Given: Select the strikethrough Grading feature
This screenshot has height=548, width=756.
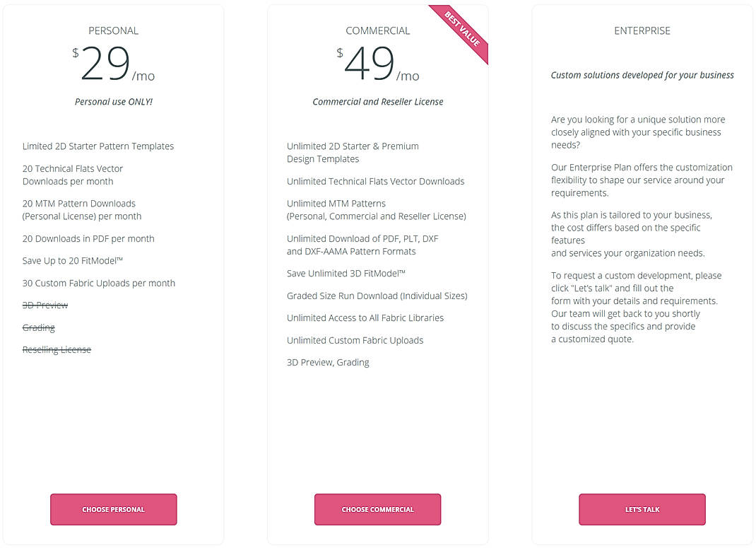Looking at the screenshot, I should (38, 327).
